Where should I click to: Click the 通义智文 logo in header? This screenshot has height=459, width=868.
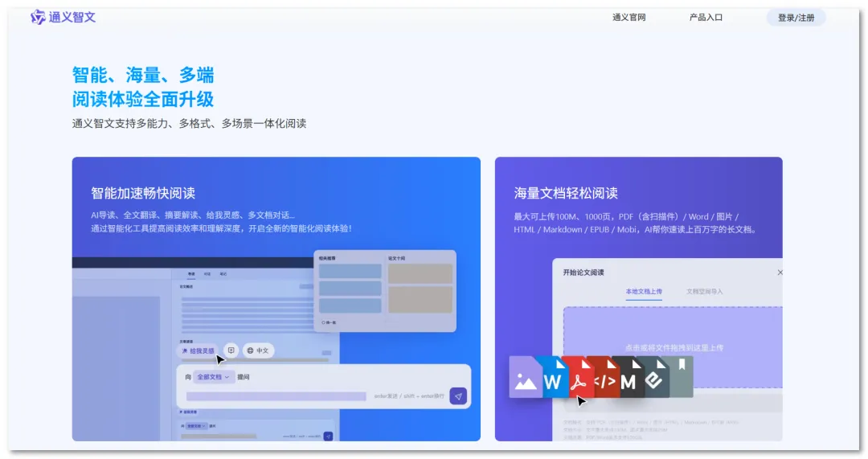pyautogui.click(x=63, y=17)
